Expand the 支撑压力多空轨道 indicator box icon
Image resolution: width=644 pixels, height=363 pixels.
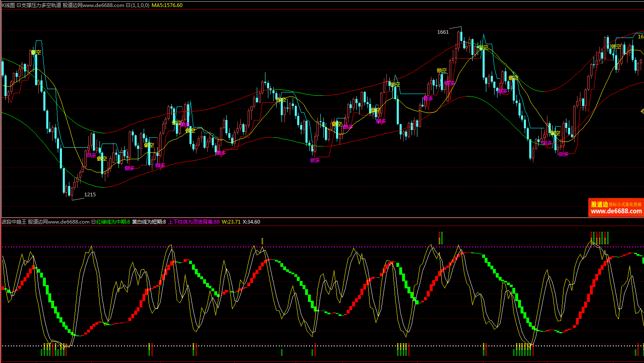19,5
